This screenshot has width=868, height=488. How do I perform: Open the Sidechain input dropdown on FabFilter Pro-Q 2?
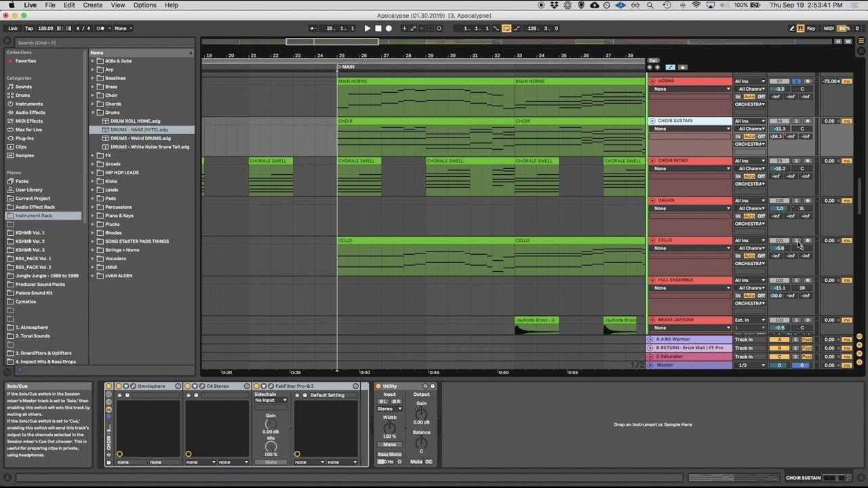pyautogui.click(x=271, y=400)
